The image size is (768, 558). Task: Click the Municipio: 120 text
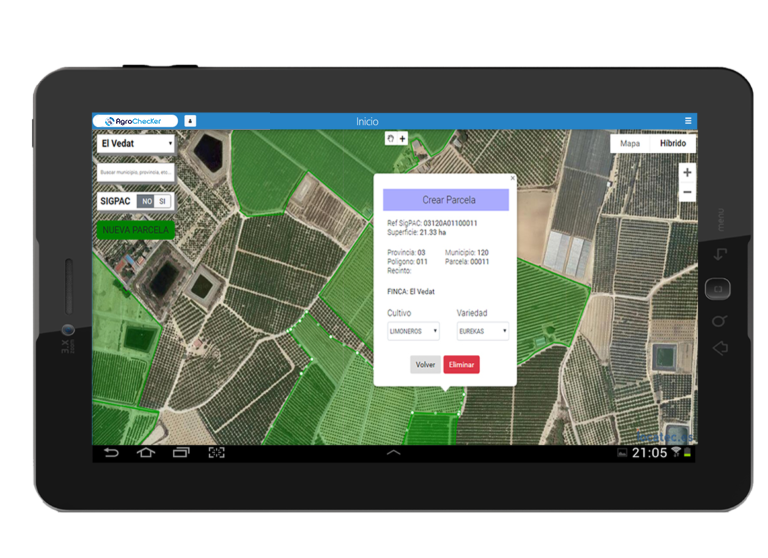tap(467, 252)
